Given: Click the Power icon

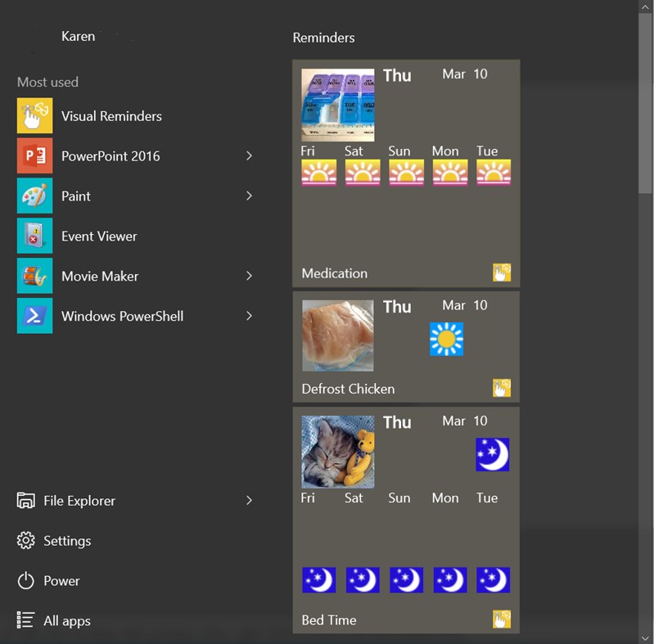Looking at the screenshot, I should click(26, 580).
